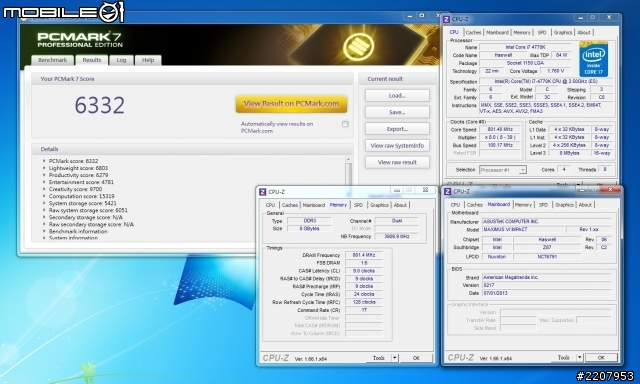
Task: Open the Tools dropdown arrow in the Memory window
Action: (395, 358)
